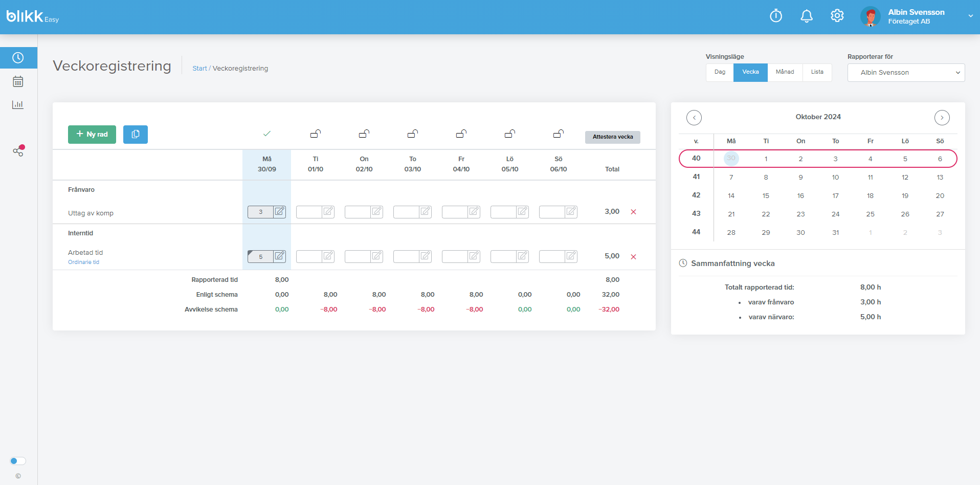Go to next month in calendar
The image size is (980, 485).
click(942, 118)
